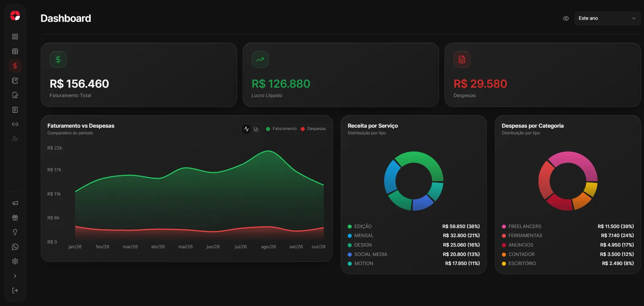Viewport: 644px width, 306px height.
Task: Click the R$ 17.950 (11%) value
Action: point(462,263)
